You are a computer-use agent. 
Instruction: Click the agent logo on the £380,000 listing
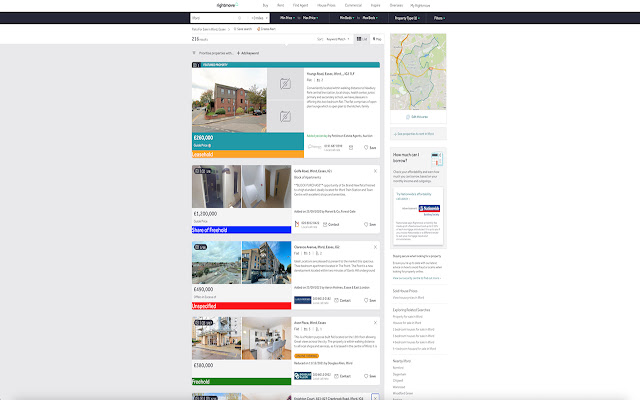tap(302, 376)
